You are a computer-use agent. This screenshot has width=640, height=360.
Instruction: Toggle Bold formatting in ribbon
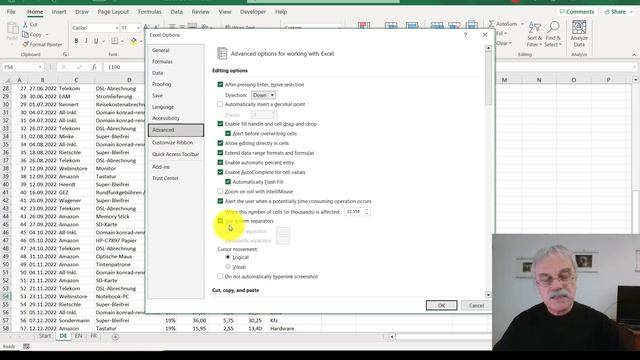[76, 41]
